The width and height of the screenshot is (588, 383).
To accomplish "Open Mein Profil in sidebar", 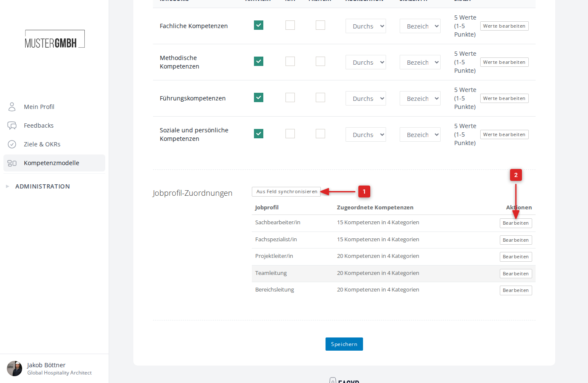I will pos(54,107).
